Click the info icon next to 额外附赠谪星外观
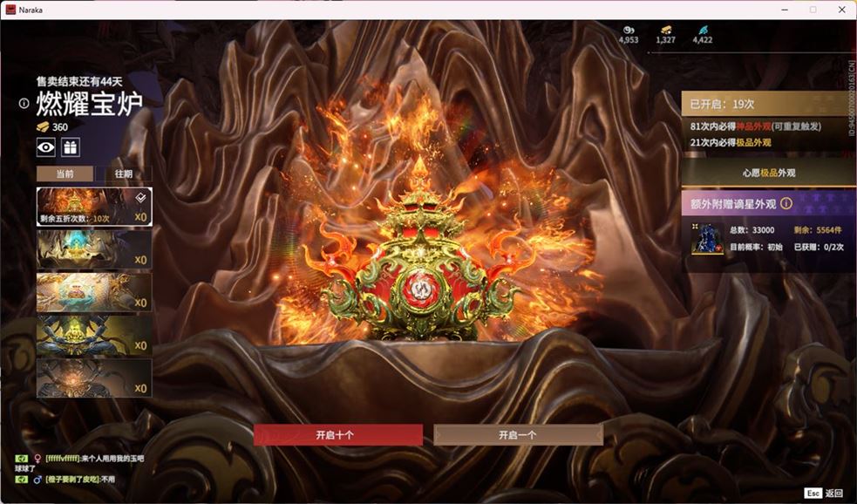Image resolution: width=857 pixels, height=504 pixels. (x=786, y=204)
